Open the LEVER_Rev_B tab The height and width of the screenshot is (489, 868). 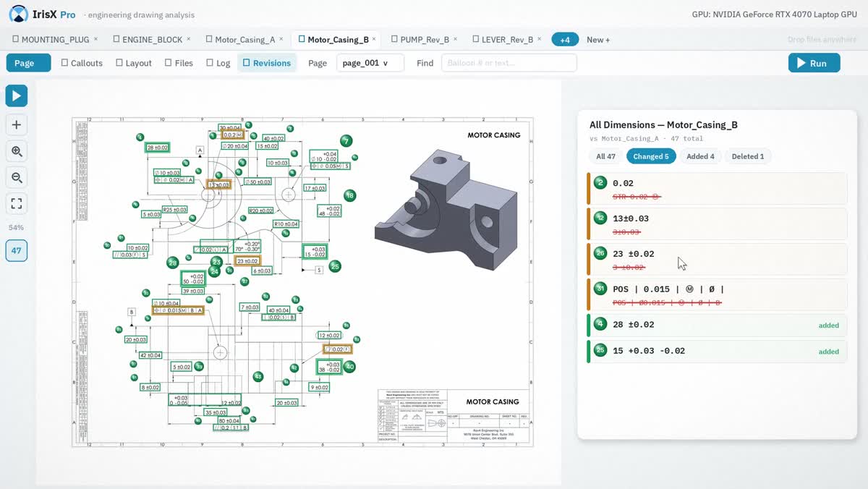pyautogui.click(x=506, y=40)
